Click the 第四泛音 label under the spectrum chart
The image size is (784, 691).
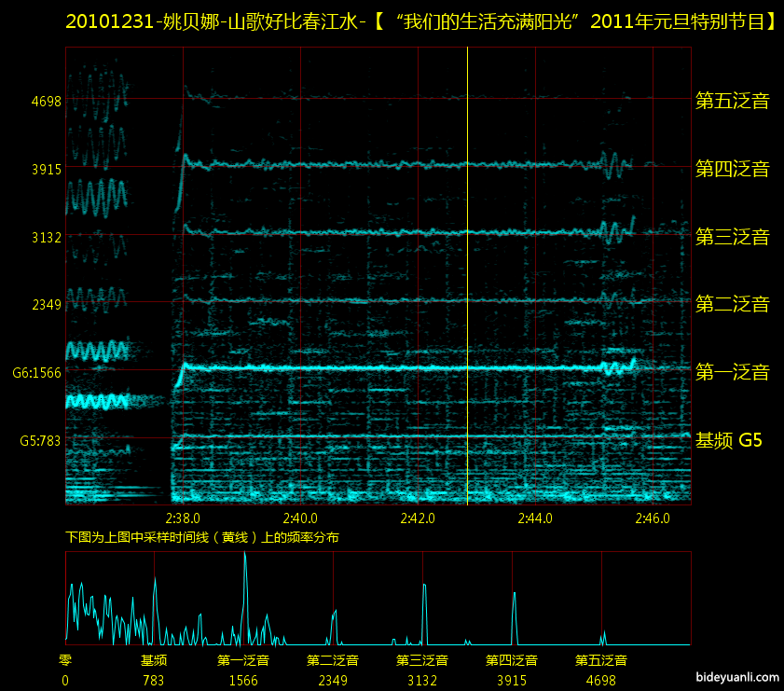[512, 660]
